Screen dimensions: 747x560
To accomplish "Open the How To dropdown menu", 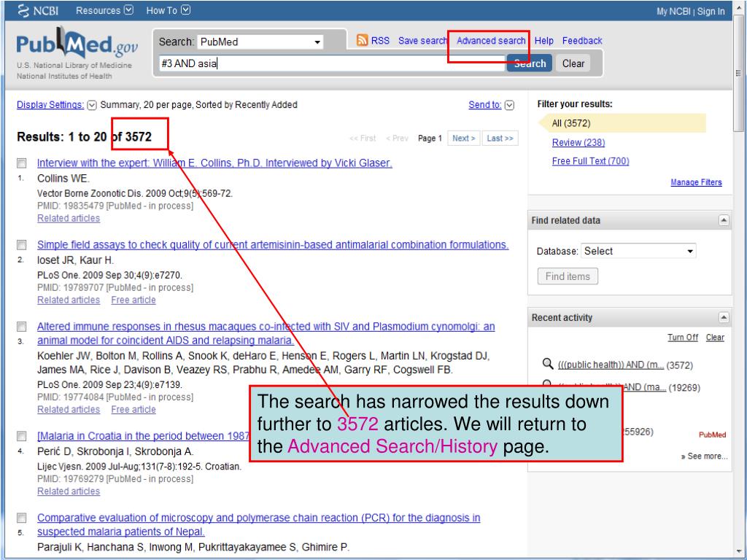I will pyautogui.click(x=169, y=10).
